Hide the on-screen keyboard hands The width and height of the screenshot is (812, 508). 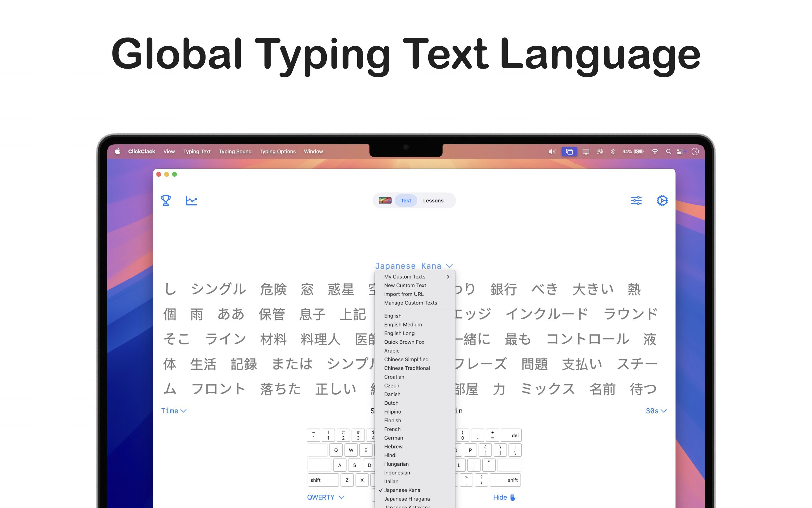point(504,497)
